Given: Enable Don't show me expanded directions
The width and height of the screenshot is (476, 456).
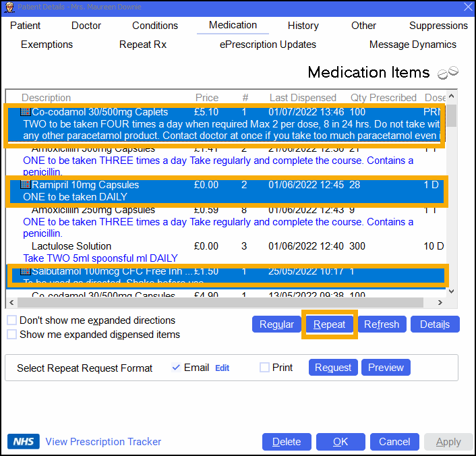Looking at the screenshot, I should click(x=12, y=320).
